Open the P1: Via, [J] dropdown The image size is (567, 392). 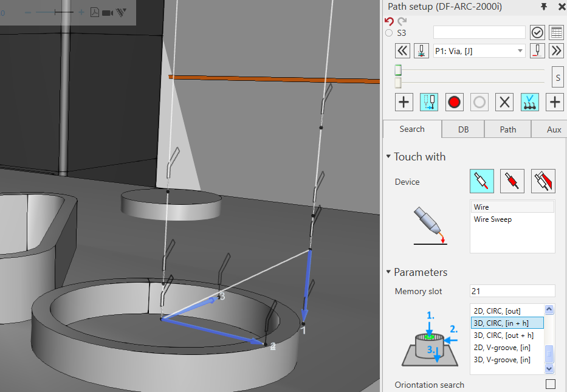pyautogui.click(x=479, y=51)
